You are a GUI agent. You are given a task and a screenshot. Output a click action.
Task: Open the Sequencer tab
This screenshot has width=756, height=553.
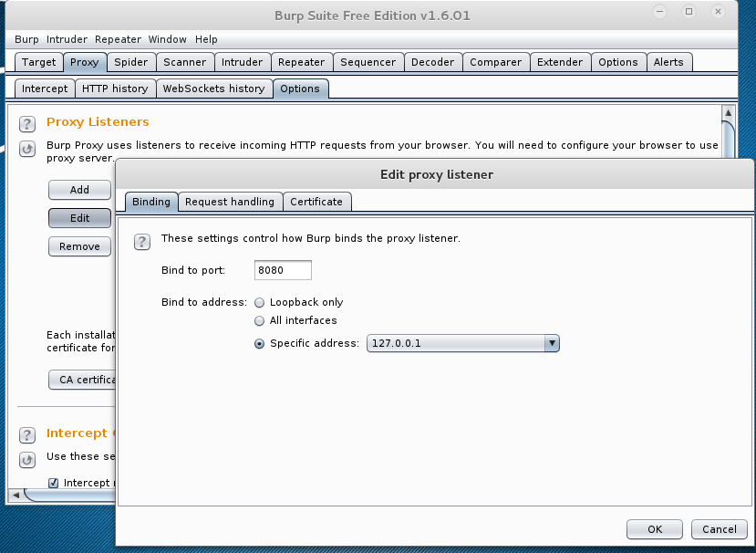pyautogui.click(x=368, y=62)
